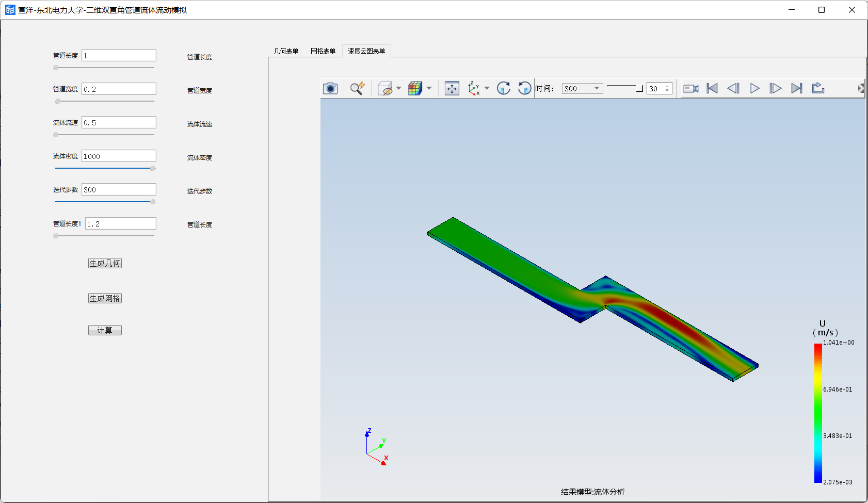
Task: Click the 生成网格 button
Action: 105,298
